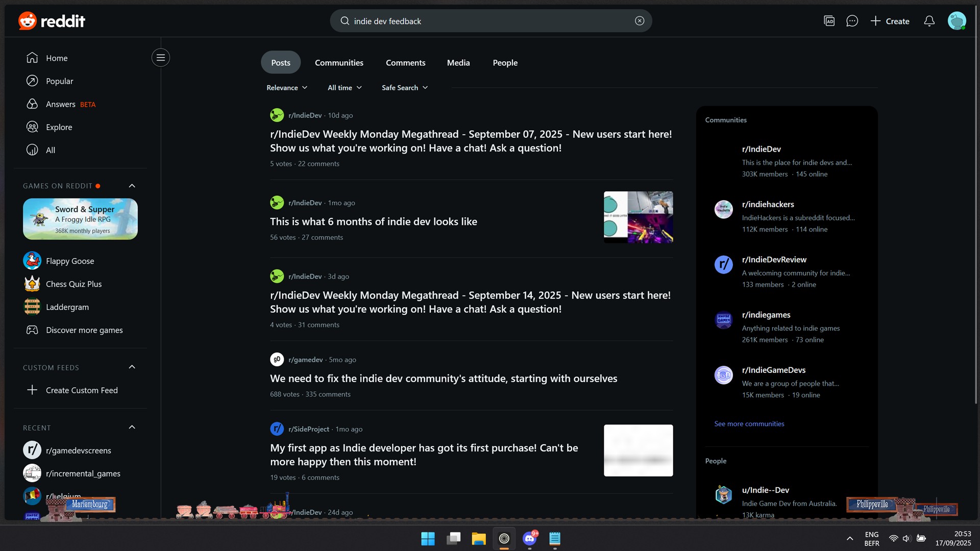Open the All time filter dropdown
This screenshot has height=551, width=980.
[345, 88]
